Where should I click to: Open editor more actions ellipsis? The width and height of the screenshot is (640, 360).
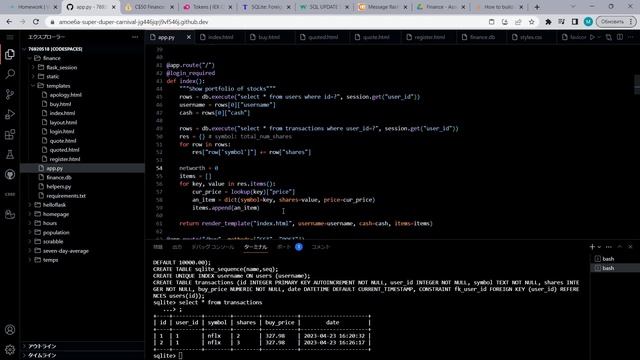(x=631, y=37)
